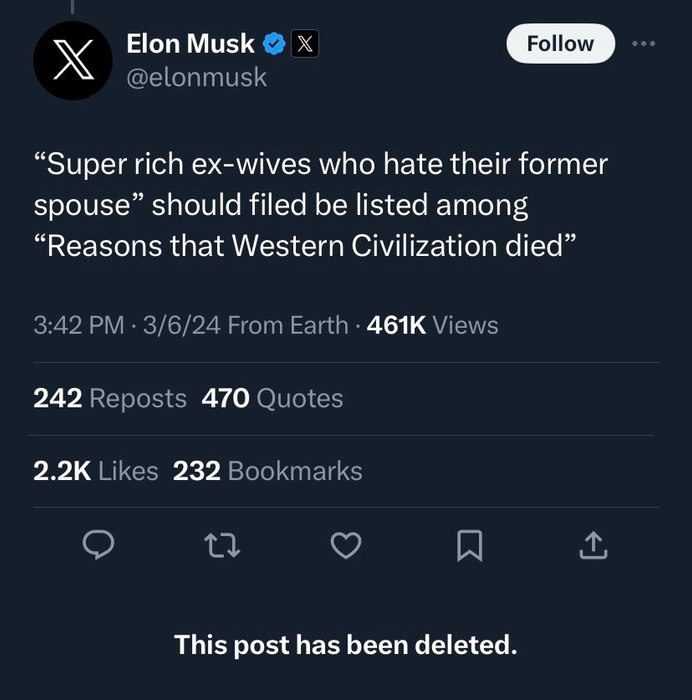Image resolution: width=692 pixels, height=700 pixels.
Task: Open the X logo profile avatar
Action: click(x=73, y=60)
